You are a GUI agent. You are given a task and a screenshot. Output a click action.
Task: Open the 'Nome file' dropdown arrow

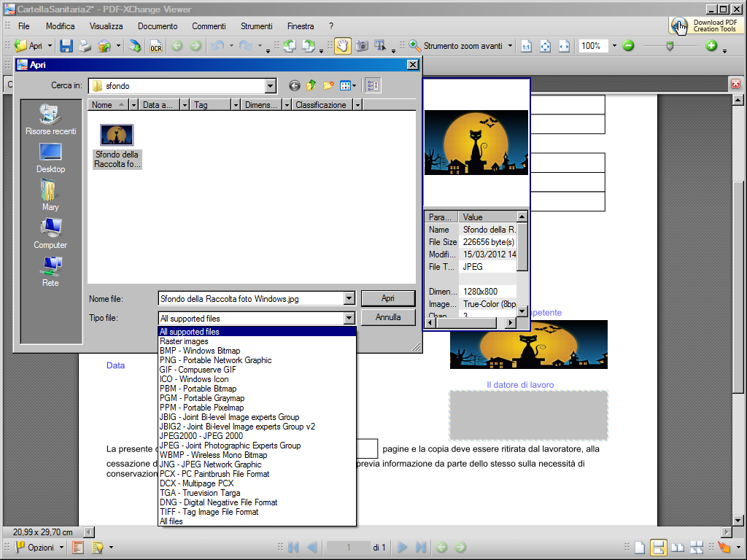[349, 299]
